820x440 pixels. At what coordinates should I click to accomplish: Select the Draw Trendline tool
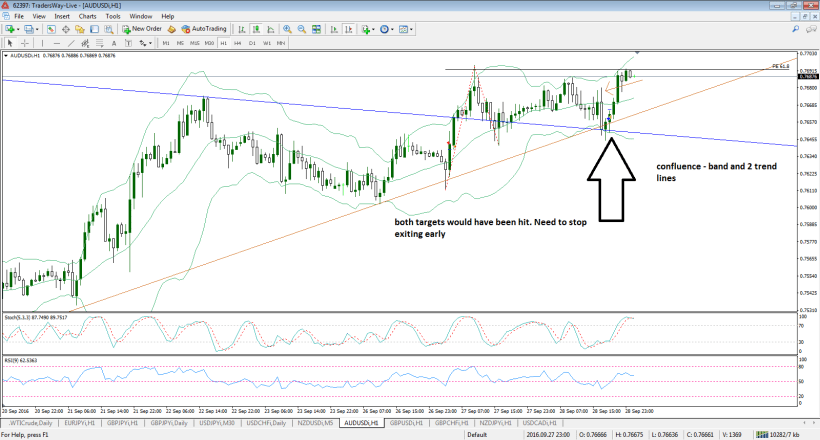point(71,43)
